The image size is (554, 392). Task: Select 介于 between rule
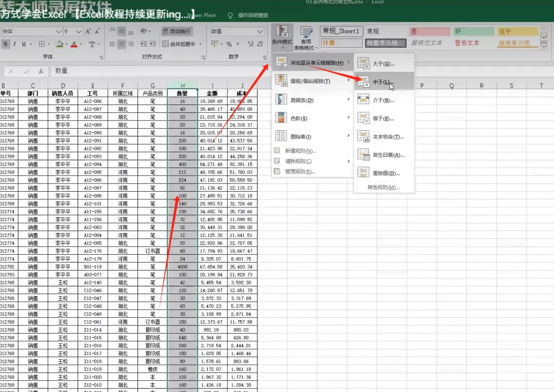384,100
